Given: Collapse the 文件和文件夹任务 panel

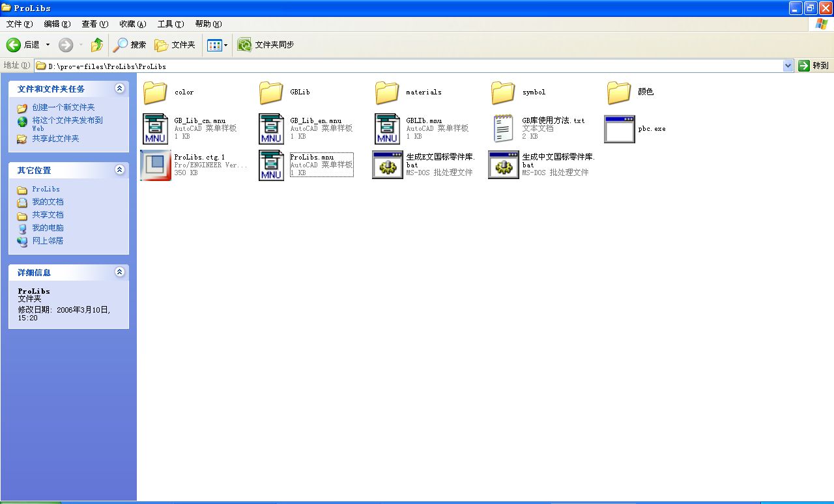Looking at the screenshot, I should [119, 89].
